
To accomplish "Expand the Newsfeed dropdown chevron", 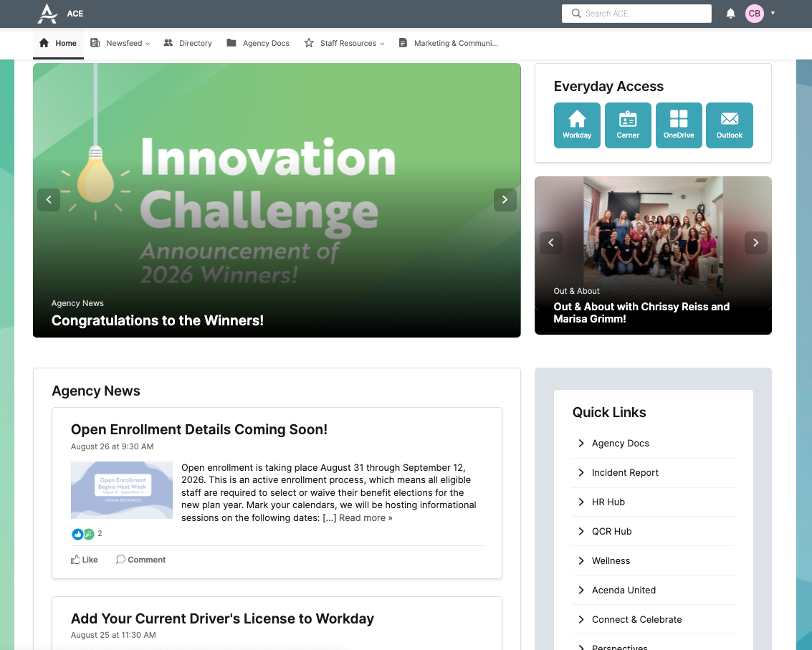I will click(148, 44).
